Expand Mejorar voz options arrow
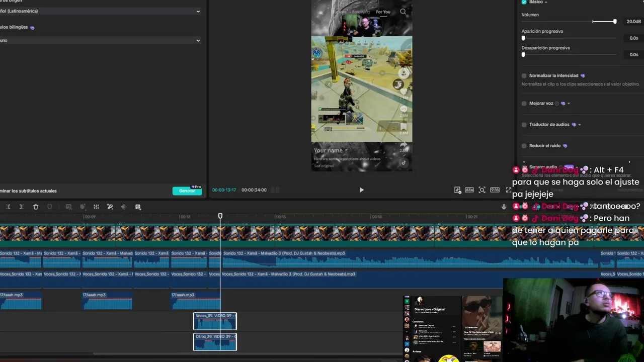The width and height of the screenshot is (644, 362). [569, 104]
